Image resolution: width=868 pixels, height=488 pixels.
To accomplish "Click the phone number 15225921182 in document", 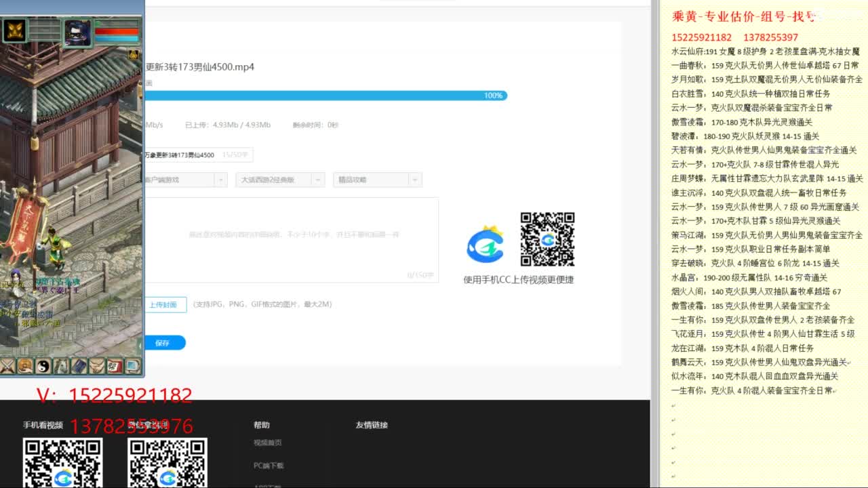I will 702,37.
